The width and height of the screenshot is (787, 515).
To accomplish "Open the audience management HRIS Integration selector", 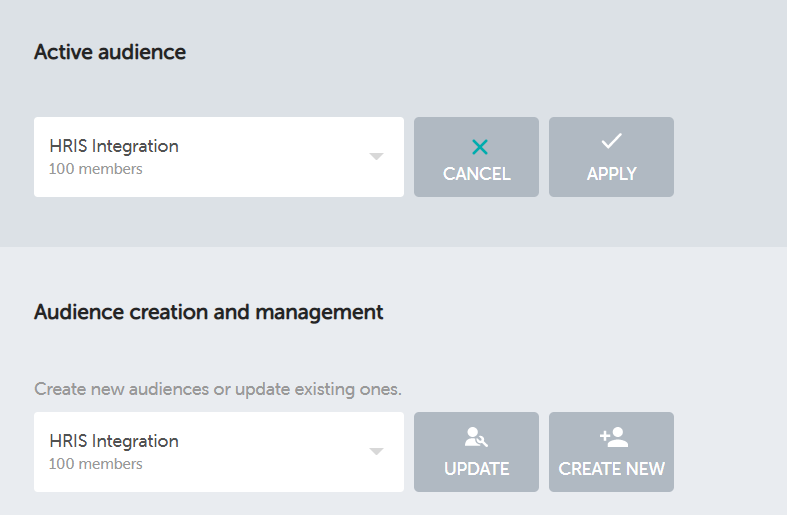I will click(218, 452).
